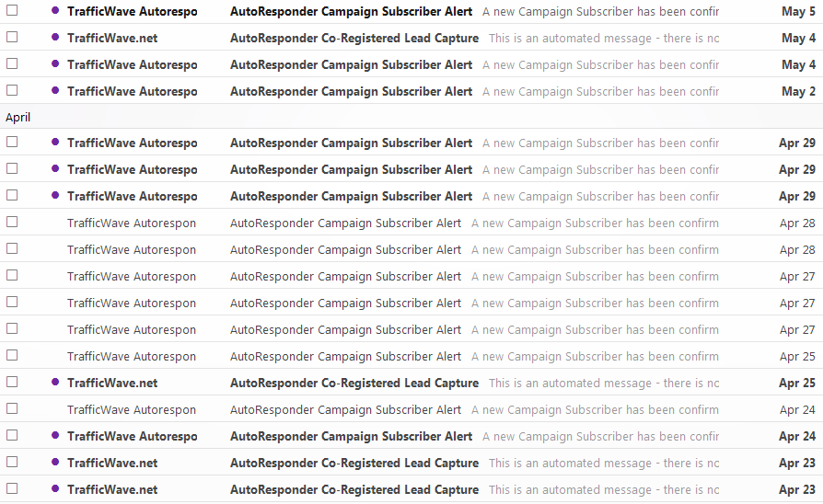823x504 pixels.
Task: Click preview text of the May 2 email
Action: (x=600, y=92)
